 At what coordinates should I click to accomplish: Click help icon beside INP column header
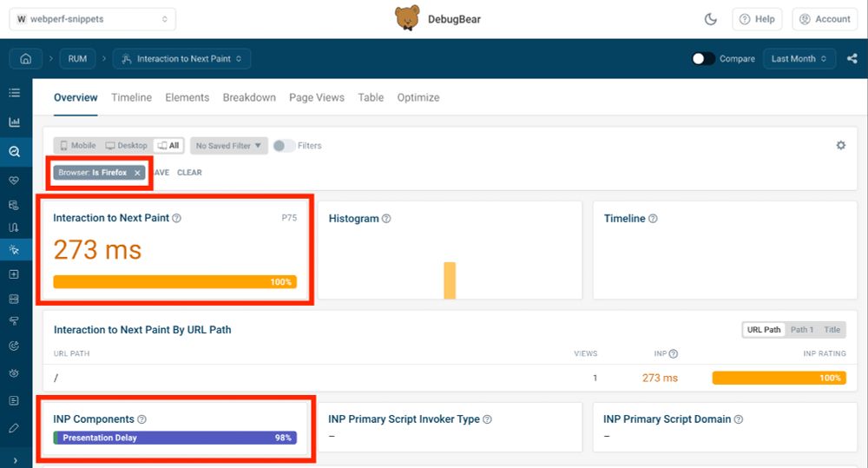point(674,353)
